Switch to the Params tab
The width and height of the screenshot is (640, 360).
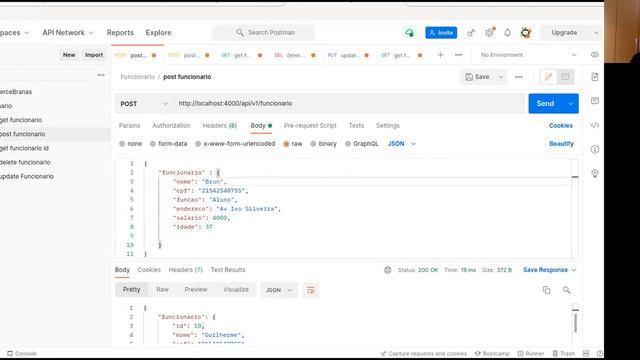(129, 126)
